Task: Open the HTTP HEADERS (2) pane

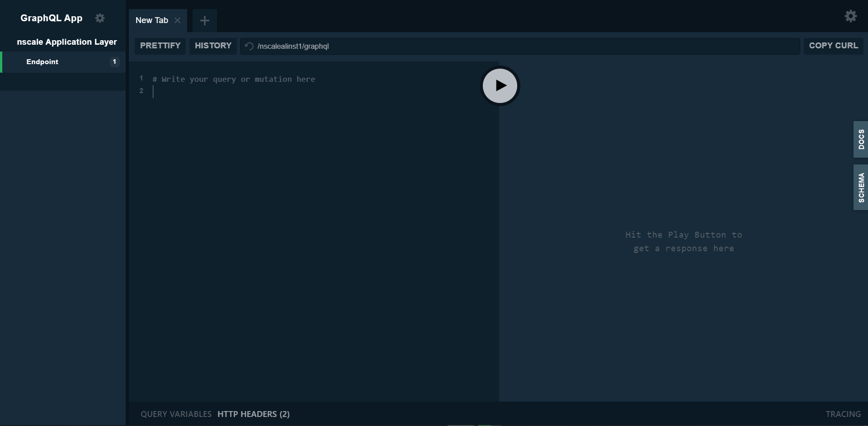Action: (x=253, y=414)
